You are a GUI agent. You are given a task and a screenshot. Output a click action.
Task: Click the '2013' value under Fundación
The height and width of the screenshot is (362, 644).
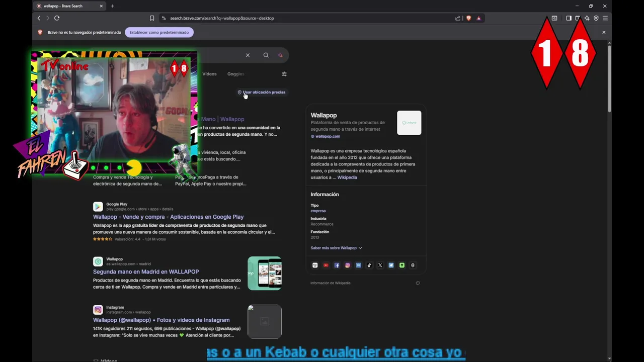point(315,237)
